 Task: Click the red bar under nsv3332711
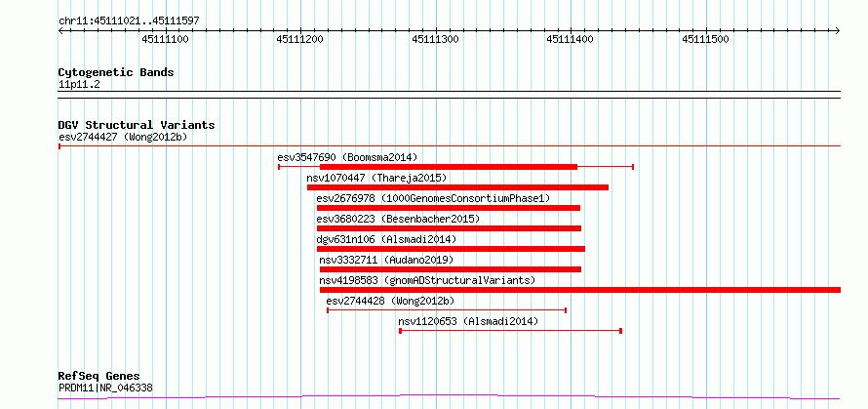tap(451, 269)
